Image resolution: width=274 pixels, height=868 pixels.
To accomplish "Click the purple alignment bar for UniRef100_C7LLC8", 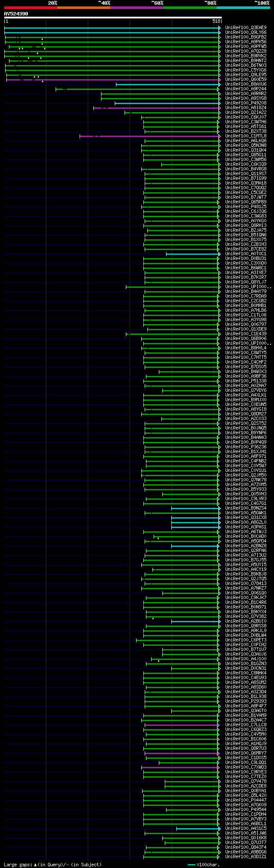I will tap(182, 725).
